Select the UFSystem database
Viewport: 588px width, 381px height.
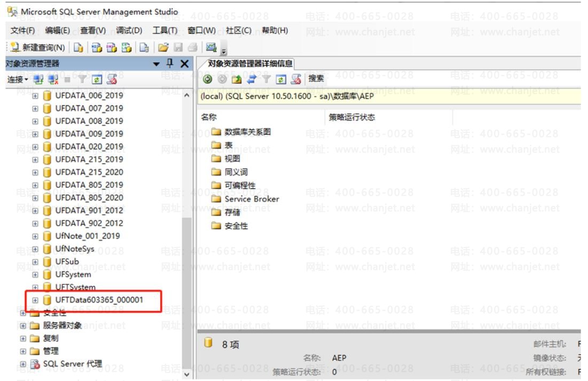coord(73,275)
